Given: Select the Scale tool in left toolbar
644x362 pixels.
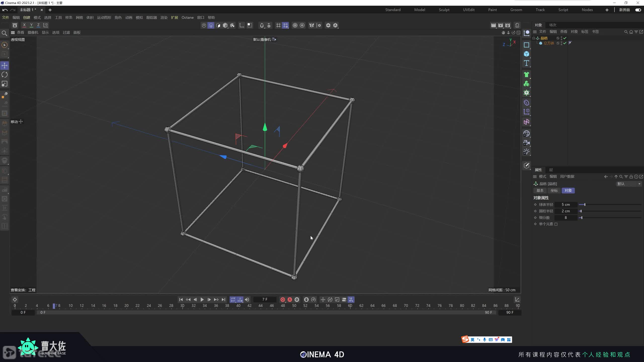Looking at the screenshot, I should click(x=5, y=84).
